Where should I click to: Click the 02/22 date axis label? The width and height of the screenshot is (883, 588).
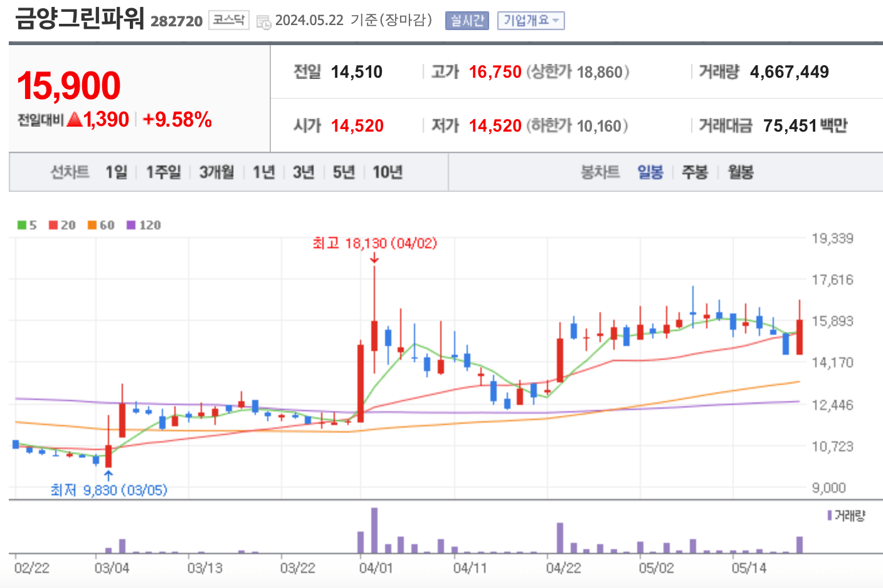[32, 568]
